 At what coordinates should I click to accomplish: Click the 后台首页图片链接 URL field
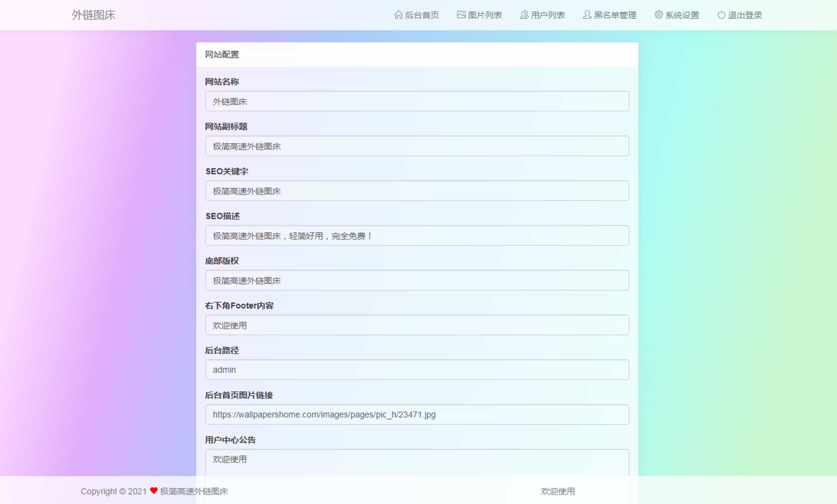coord(416,414)
